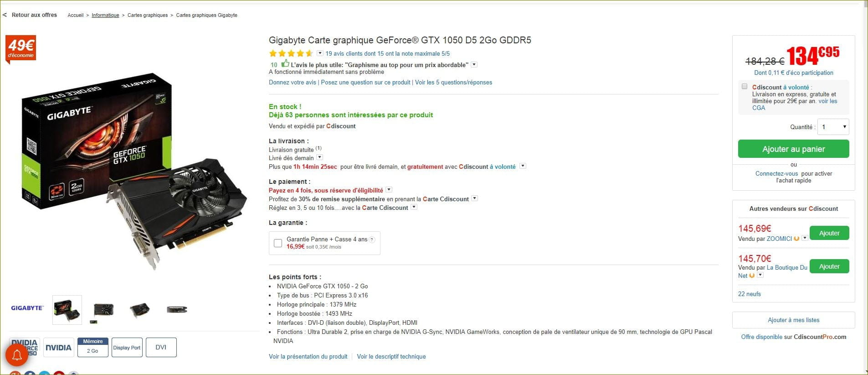Select the second product thumbnail image
Image resolution: width=868 pixels, height=375 pixels.
pos(103,310)
